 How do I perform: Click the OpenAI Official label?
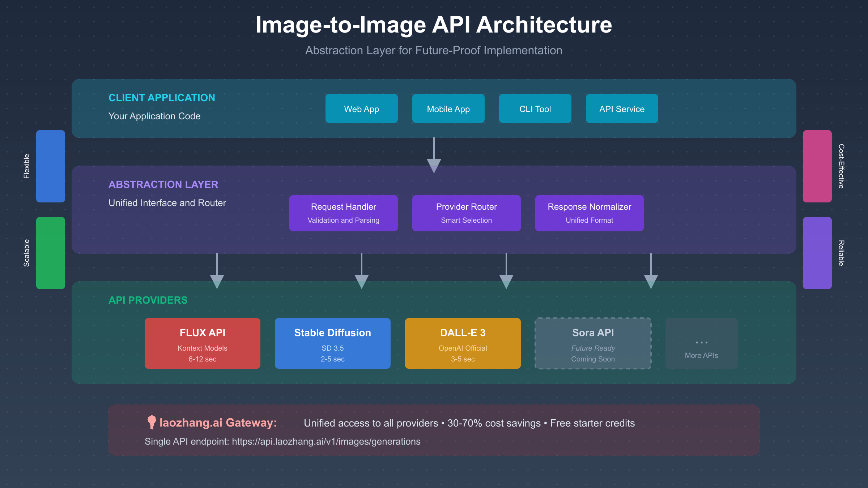[463, 348]
